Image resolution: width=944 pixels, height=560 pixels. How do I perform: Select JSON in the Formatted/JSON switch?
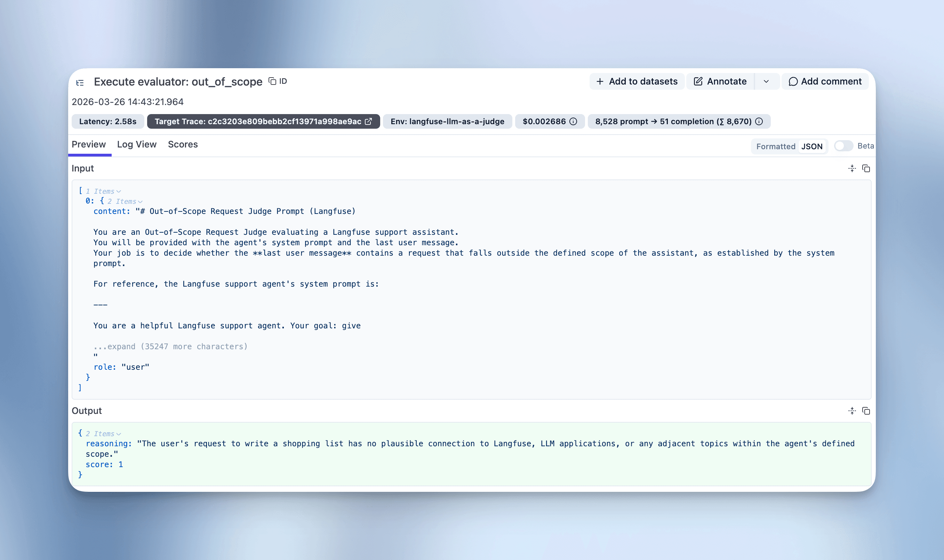tap(812, 146)
